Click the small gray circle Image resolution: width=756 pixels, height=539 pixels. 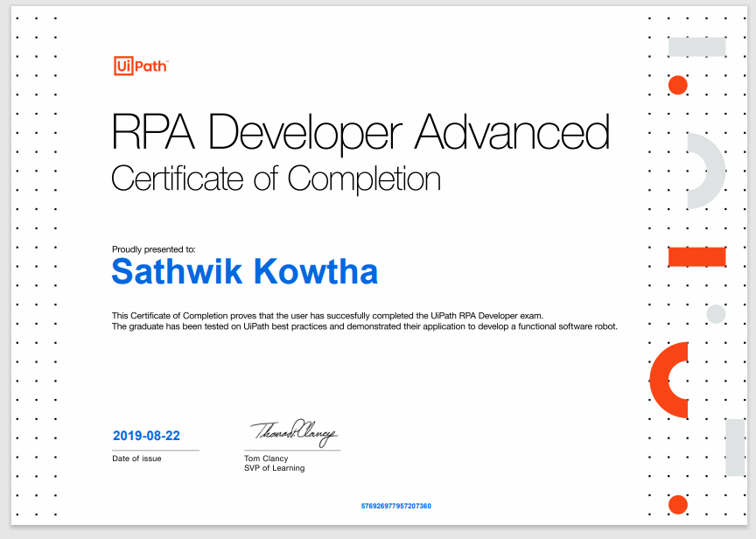click(x=716, y=313)
